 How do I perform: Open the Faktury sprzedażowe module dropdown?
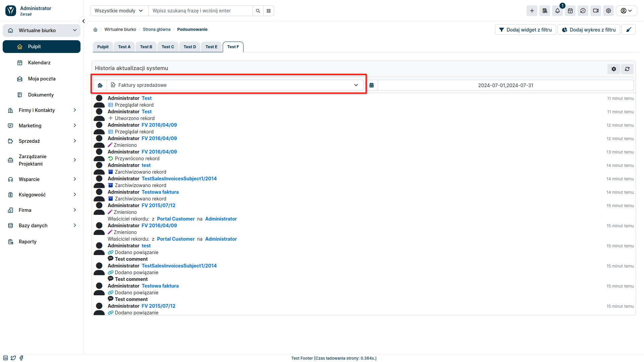235,85
